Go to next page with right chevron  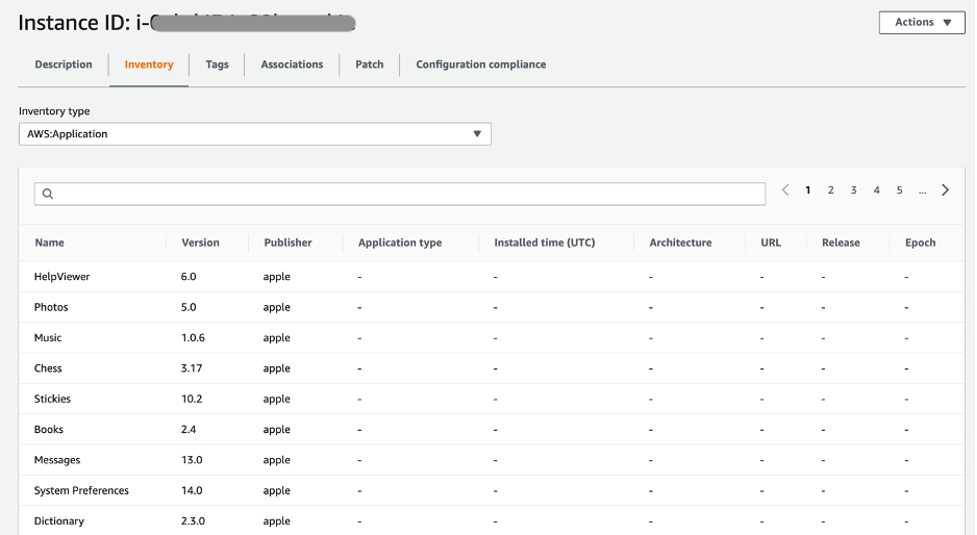pyautogui.click(x=945, y=190)
